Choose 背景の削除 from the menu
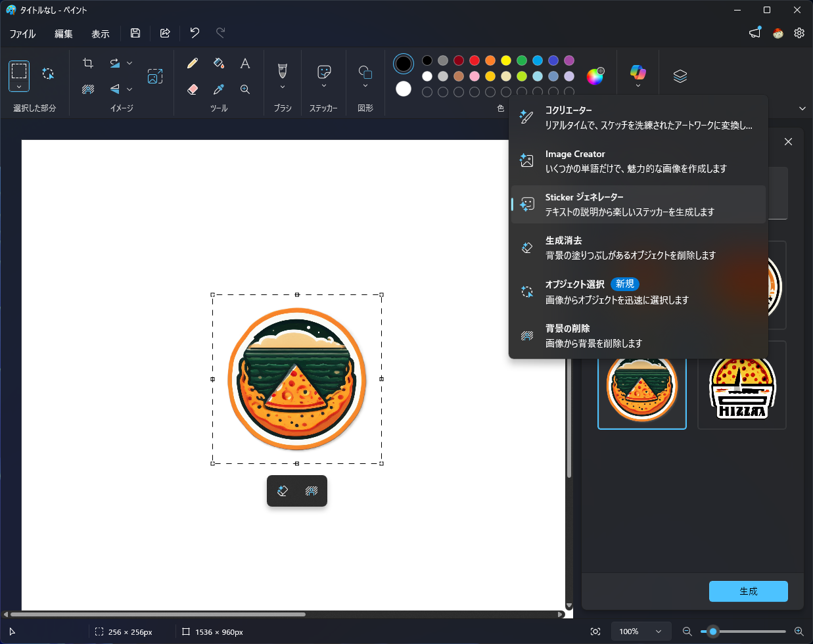Viewport: 813px width, 644px height. click(639, 336)
